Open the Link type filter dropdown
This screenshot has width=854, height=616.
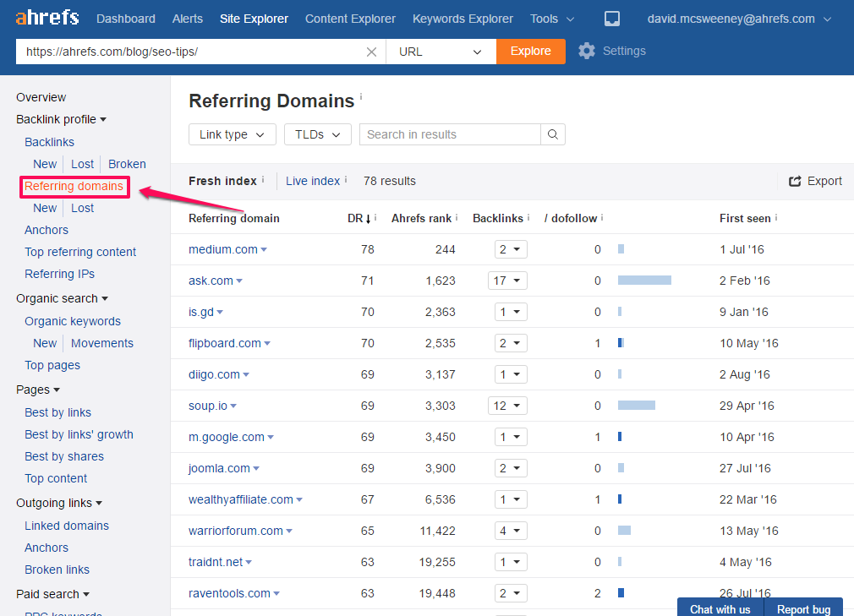pos(233,134)
